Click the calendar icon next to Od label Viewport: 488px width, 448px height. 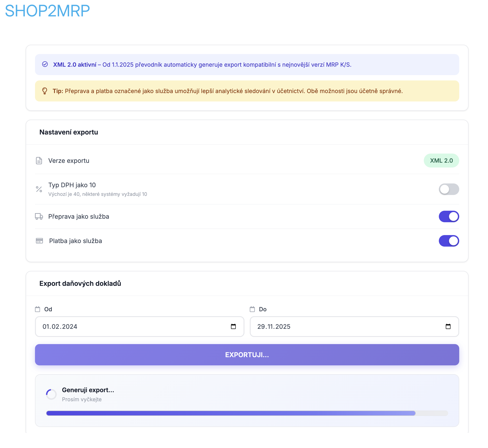(x=38, y=309)
